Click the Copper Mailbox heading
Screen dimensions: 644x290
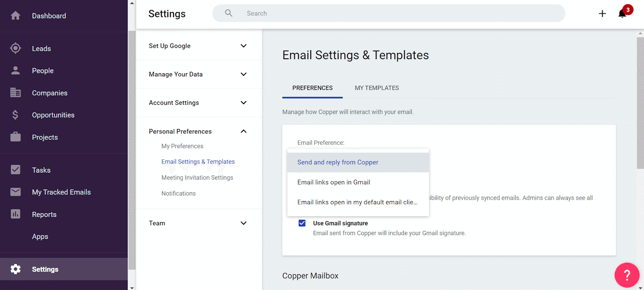(310, 276)
